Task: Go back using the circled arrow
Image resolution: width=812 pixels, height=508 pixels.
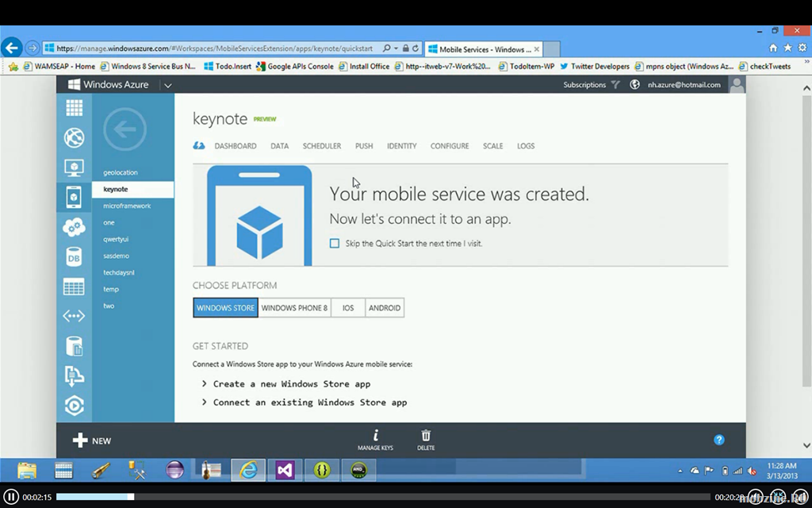Action: coord(124,129)
